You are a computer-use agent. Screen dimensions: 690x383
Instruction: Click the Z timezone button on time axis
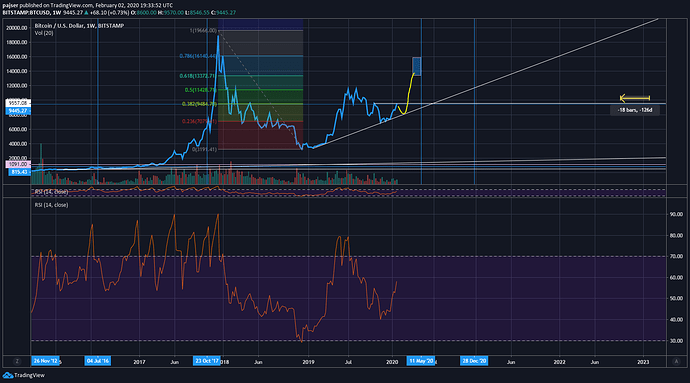point(17,361)
